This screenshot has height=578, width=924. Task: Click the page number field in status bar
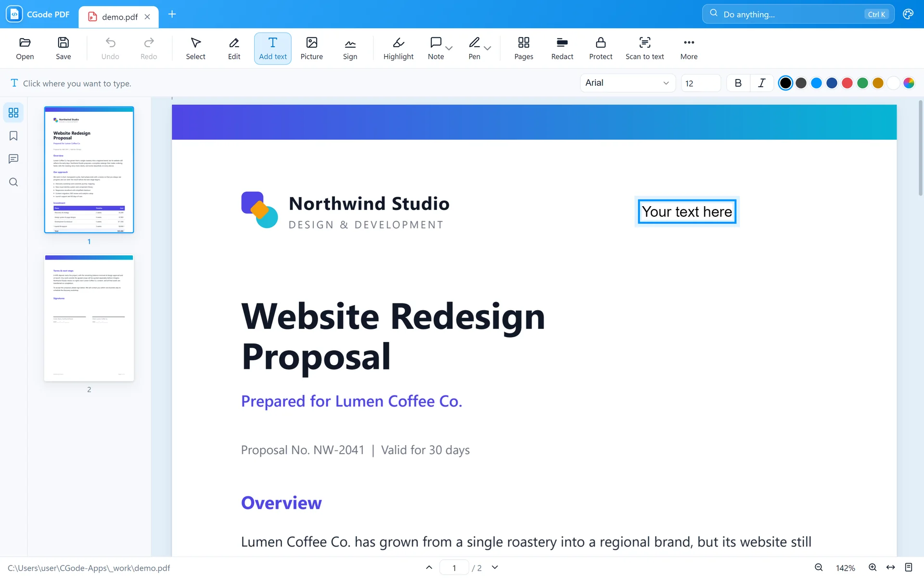pos(454,567)
